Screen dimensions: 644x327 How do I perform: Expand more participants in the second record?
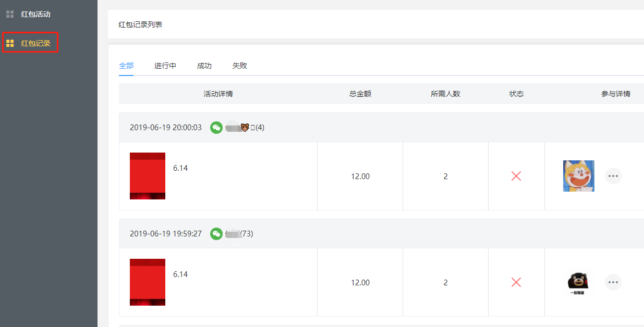pos(613,282)
